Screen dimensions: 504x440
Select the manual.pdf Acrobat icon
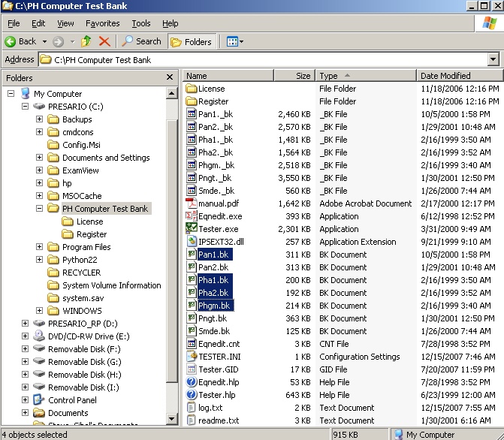pyautogui.click(x=192, y=203)
